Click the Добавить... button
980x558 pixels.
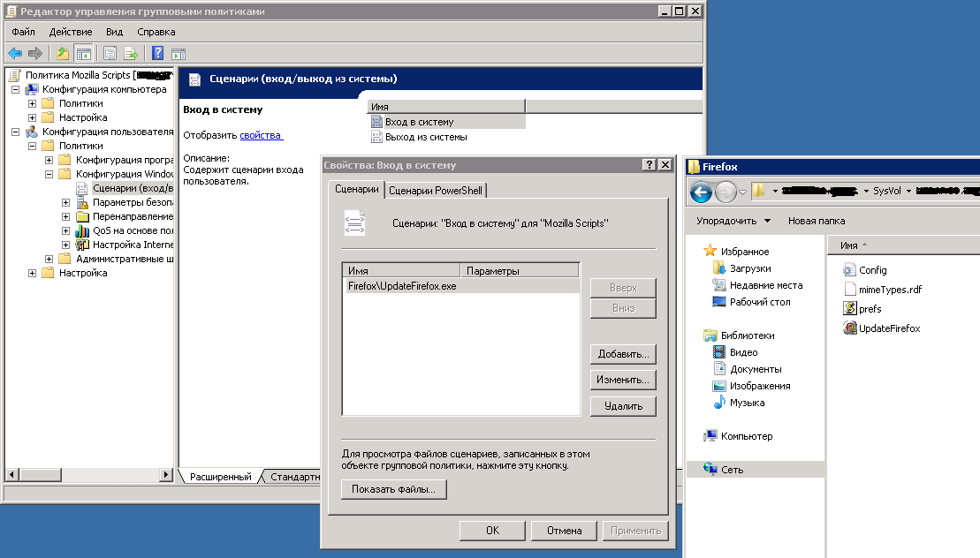coord(623,354)
